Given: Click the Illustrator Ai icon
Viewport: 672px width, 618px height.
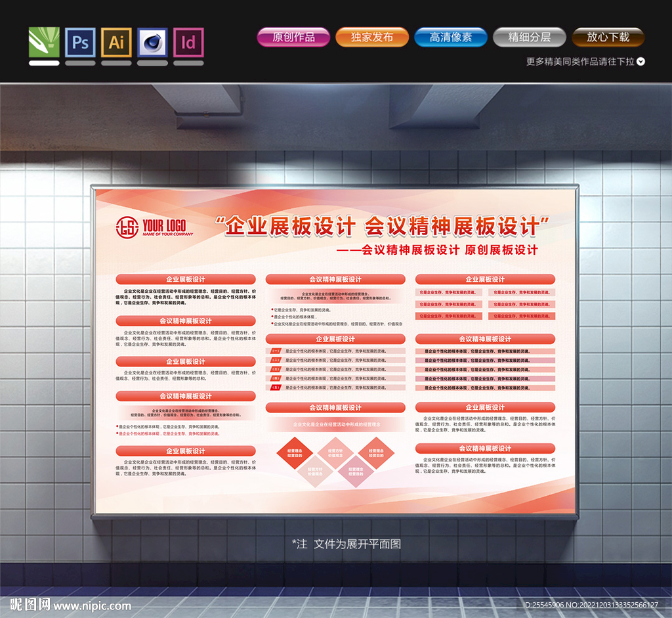Looking at the screenshot, I should point(116,43).
